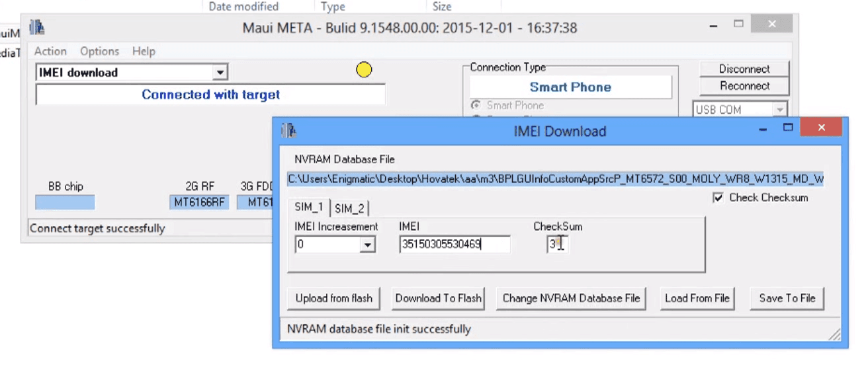The width and height of the screenshot is (868, 376).
Task: Click the Smart Phone connection type display
Action: 570,87
